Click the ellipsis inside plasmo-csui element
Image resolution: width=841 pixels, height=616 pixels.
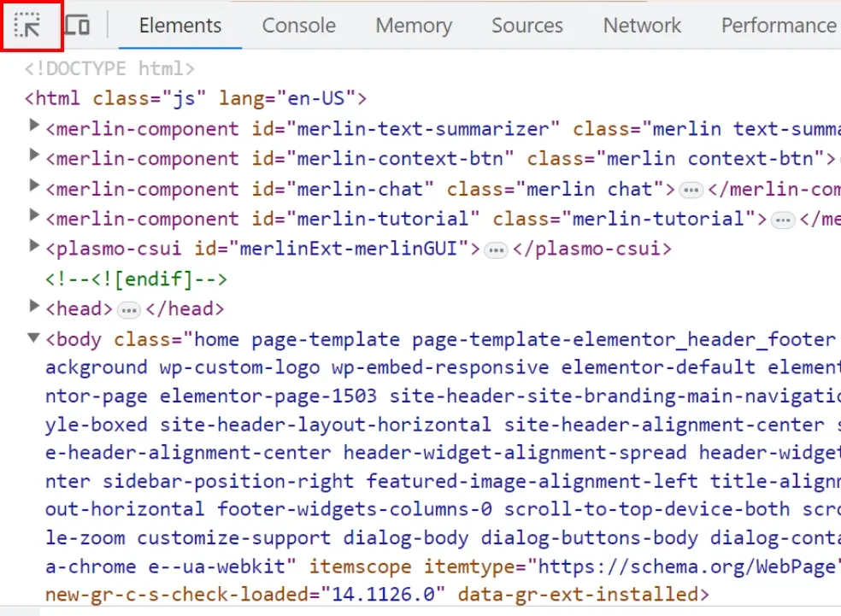pyautogui.click(x=496, y=250)
